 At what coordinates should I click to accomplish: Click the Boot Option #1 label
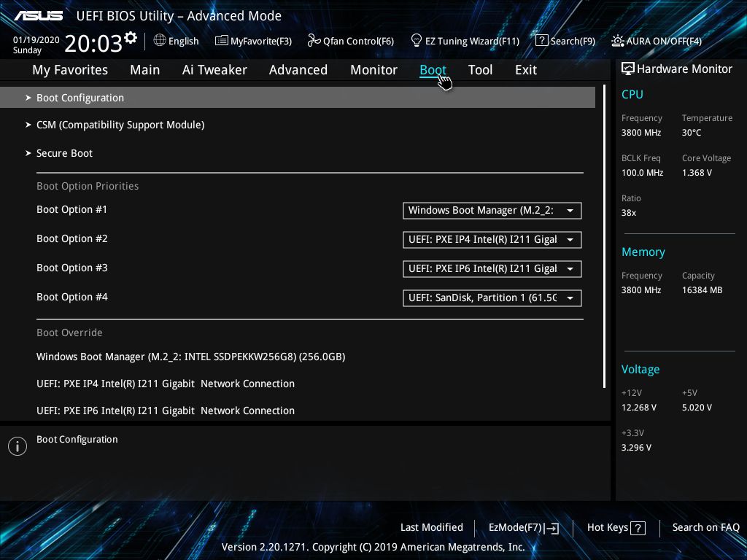(72, 209)
